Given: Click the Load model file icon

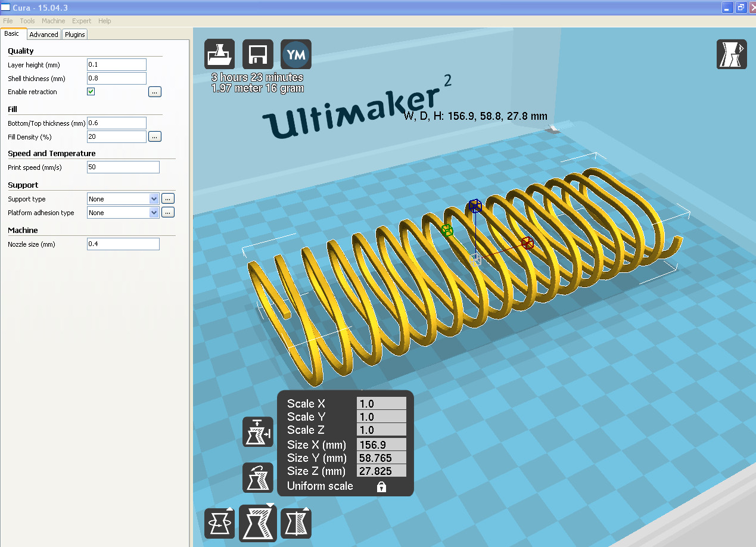Looking at the screenshot, I should tap(219, 54).
